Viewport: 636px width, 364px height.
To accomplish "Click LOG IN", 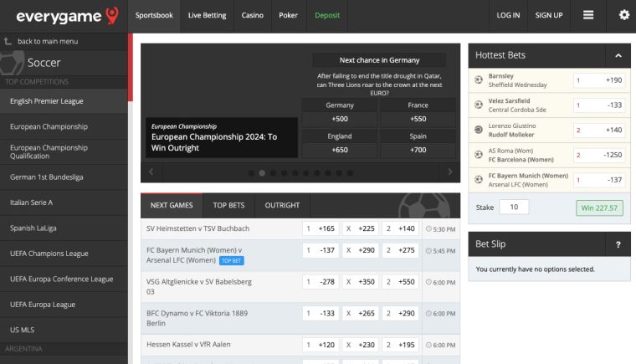I will click(508, 15).
